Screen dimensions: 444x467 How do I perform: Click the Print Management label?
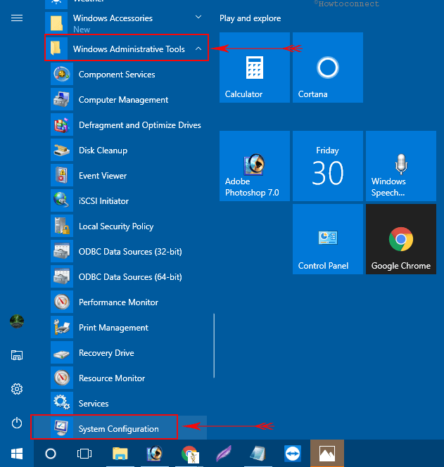(x=113, y=328)
